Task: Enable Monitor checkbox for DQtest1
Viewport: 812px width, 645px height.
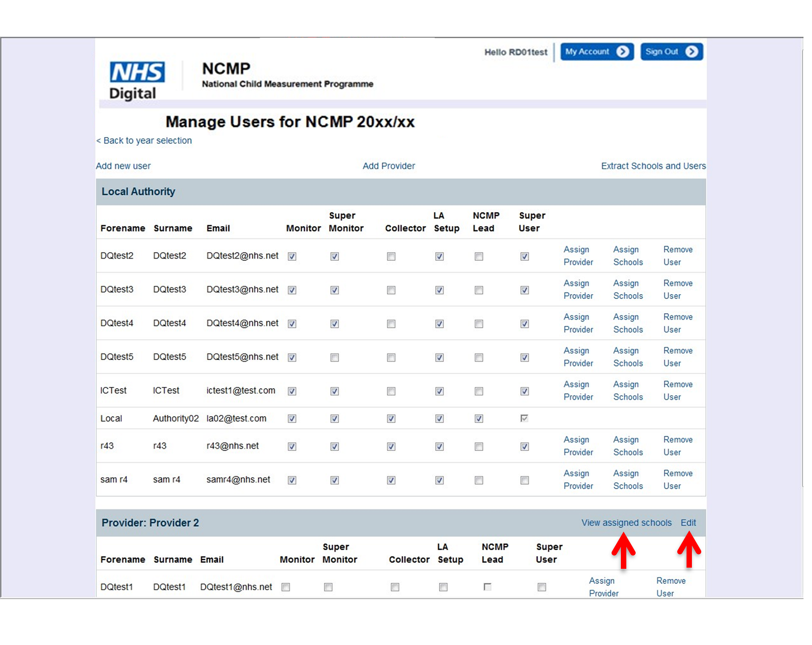Action: 286,587
